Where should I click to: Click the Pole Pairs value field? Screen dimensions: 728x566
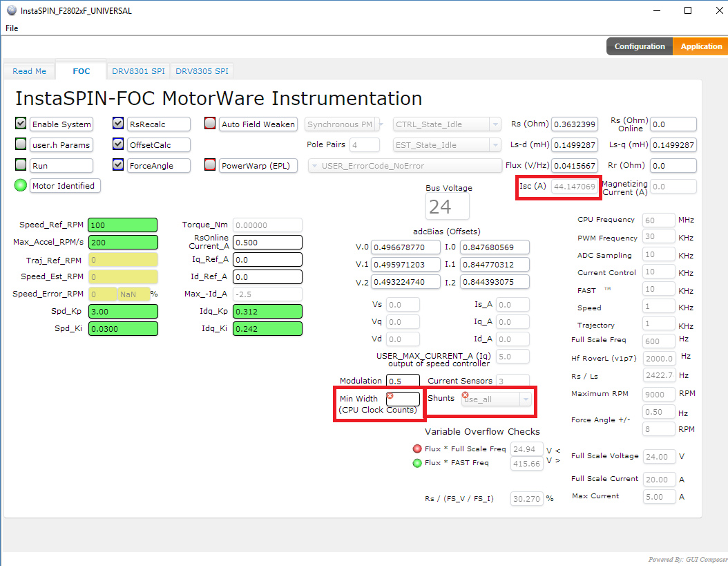(365, 145)
